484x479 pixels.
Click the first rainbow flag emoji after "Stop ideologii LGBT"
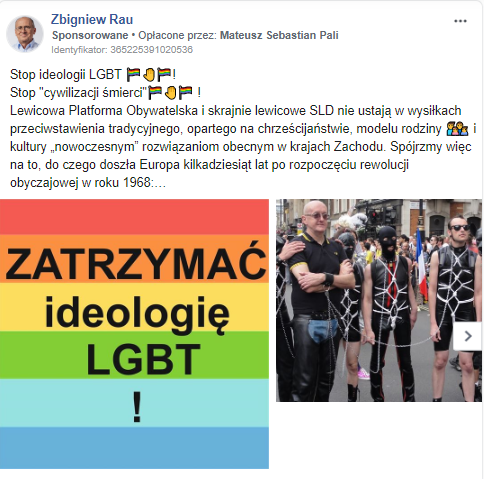(x=134, y=74)
